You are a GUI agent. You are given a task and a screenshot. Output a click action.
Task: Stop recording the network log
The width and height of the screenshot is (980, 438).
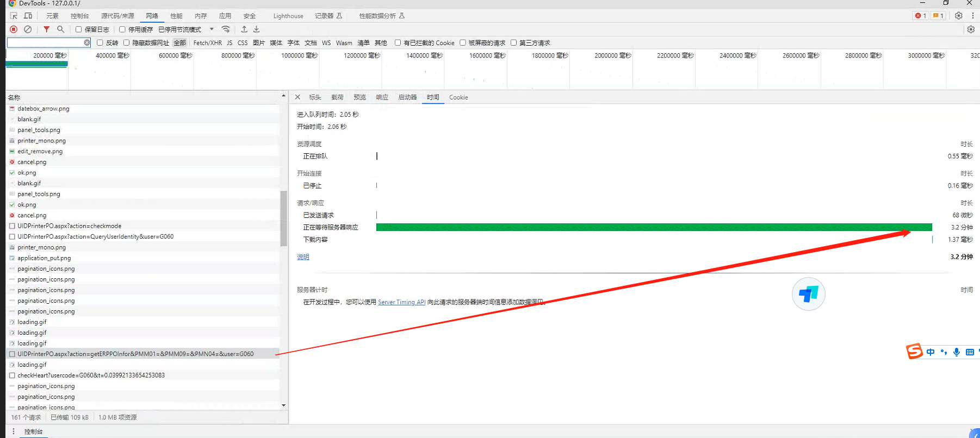click(14, 29)
